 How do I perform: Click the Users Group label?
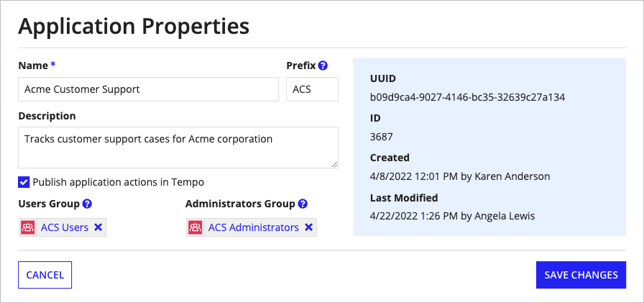49,204
